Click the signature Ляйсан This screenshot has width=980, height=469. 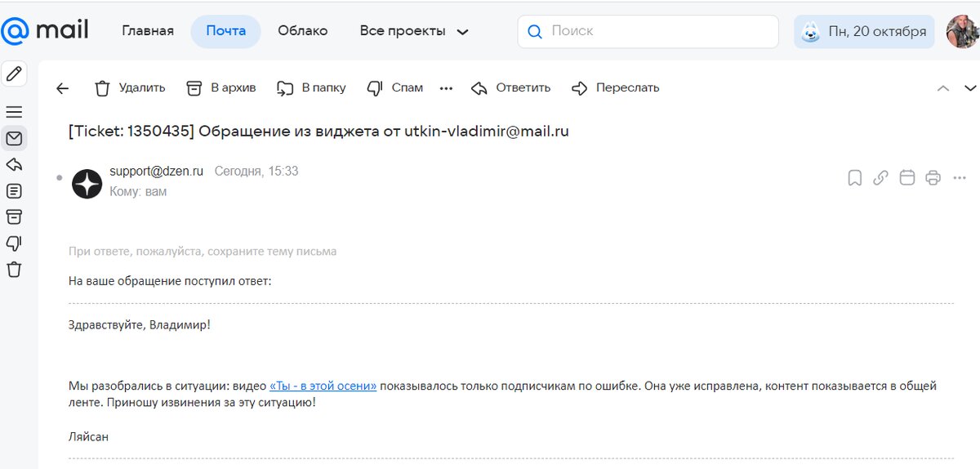[x=88, y=437]
